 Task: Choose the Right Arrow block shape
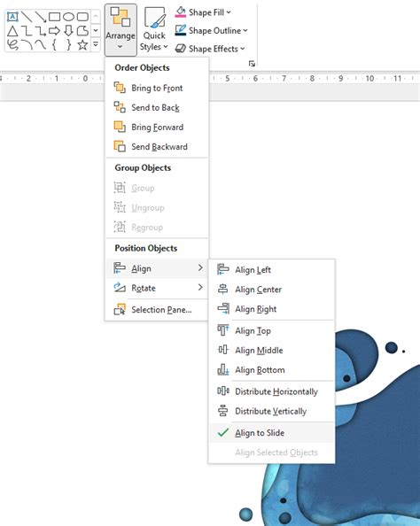[54, 31]
